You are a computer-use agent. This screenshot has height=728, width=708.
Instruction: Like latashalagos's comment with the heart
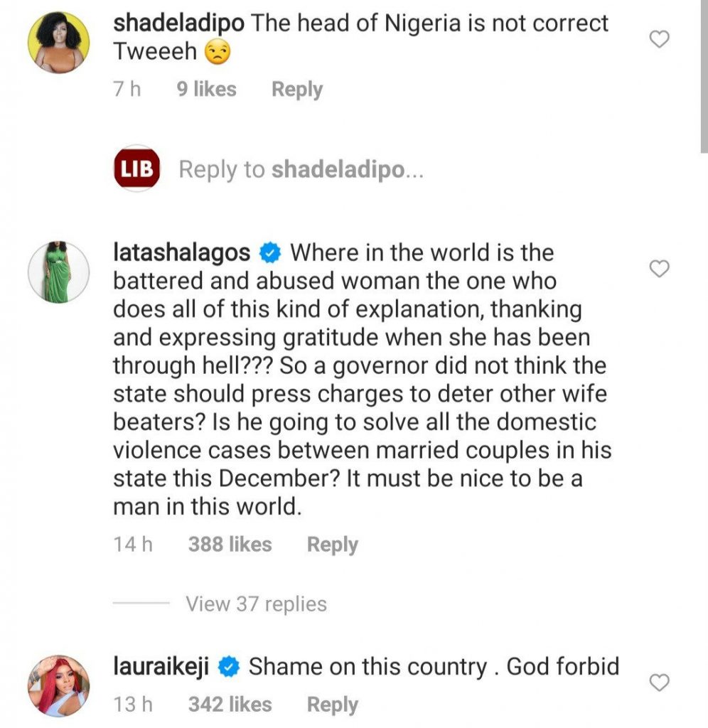tap(660, 269)
